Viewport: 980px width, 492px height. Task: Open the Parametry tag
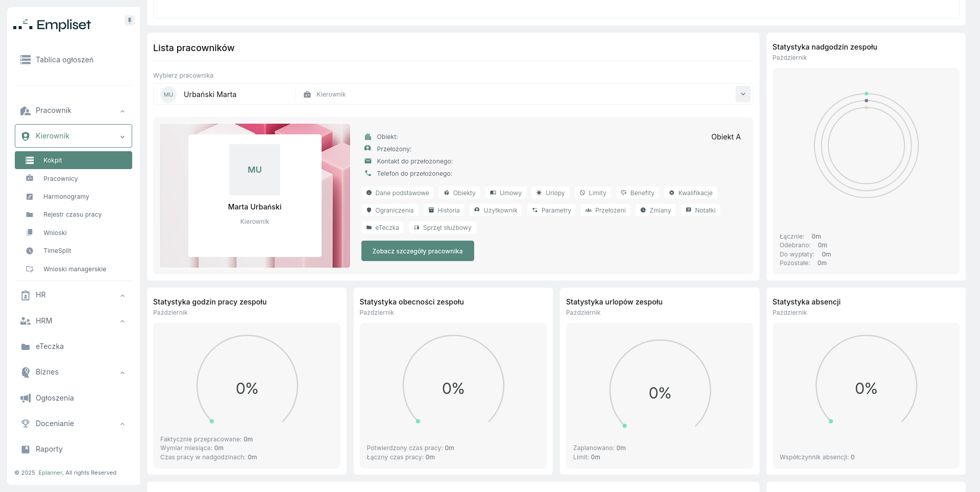coord(551,210)
